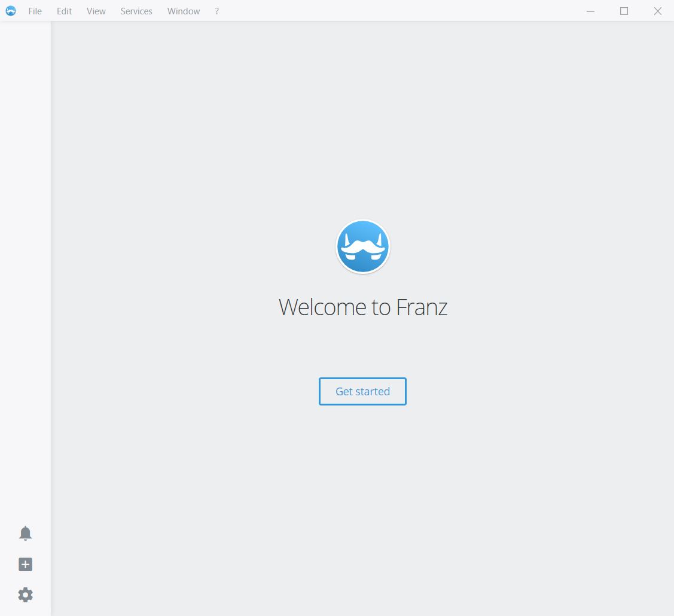The image size is (674, 616).
Task: Open the Services menu
Action: click(x=136, y=11)
